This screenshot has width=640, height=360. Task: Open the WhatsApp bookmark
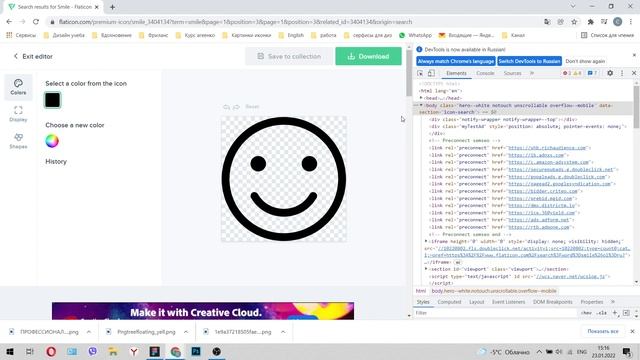click(x=415, y=36)
